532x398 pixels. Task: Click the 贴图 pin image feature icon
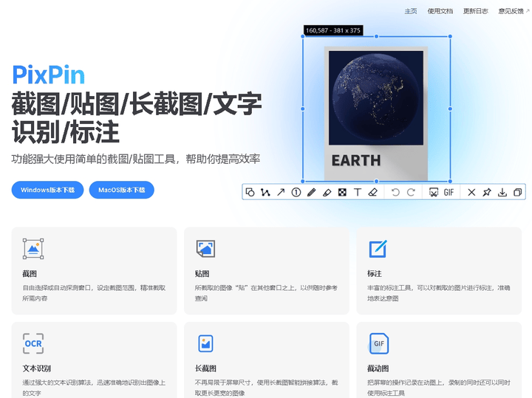(205, 249)
